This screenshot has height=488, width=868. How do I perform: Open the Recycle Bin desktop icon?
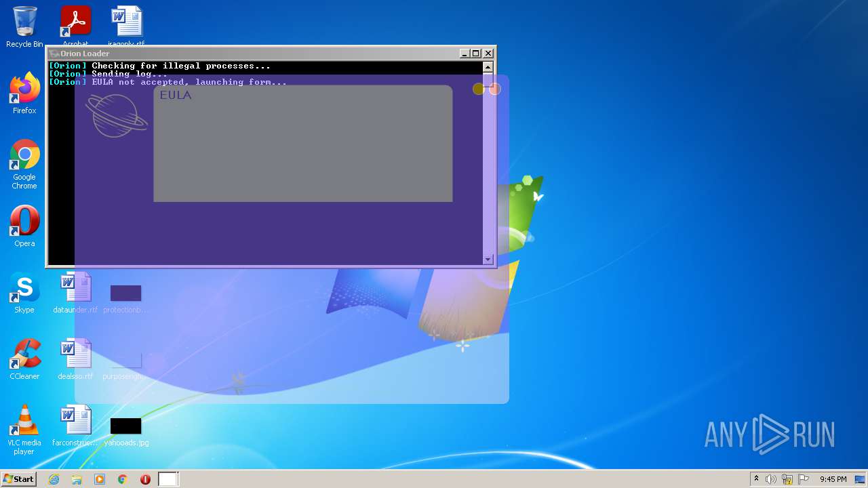(x=24, y=27)
